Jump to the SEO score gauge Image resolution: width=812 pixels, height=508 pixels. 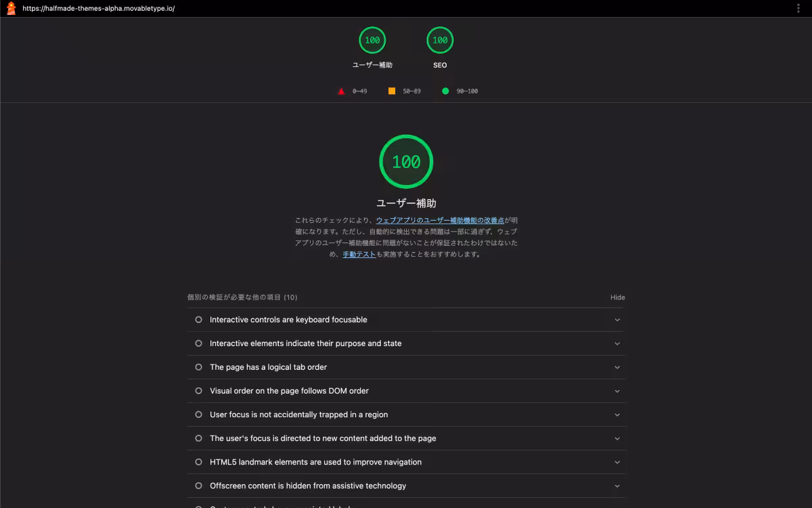point(440,41)
